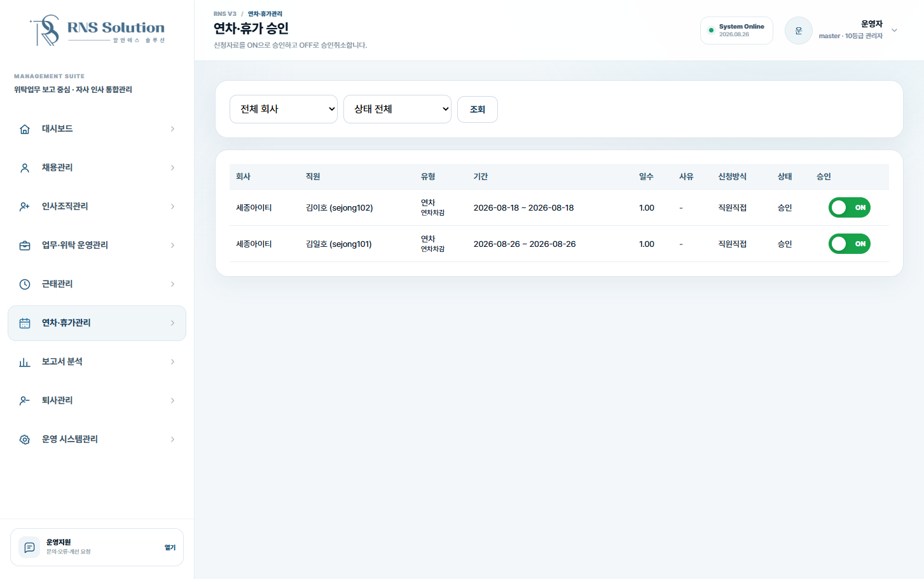Viewport: 924px width, 579px height.
Task: Open the 전체 회사 company dropdown
Action: [284, 109]
